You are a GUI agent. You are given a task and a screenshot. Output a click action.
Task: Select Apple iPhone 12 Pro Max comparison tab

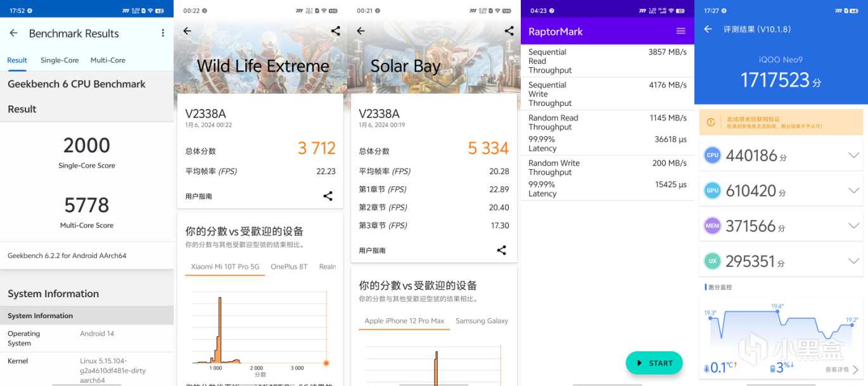pos(404,321)
